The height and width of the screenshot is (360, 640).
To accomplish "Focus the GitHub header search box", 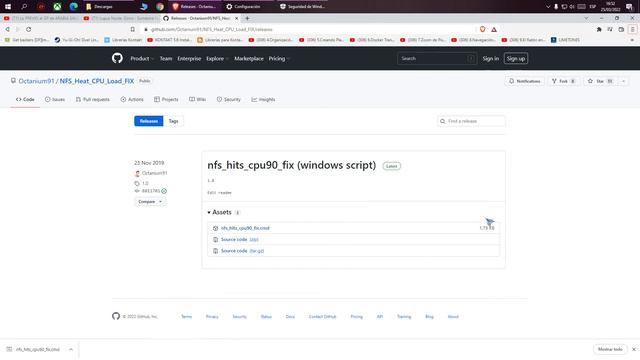I will coord(436,58).
